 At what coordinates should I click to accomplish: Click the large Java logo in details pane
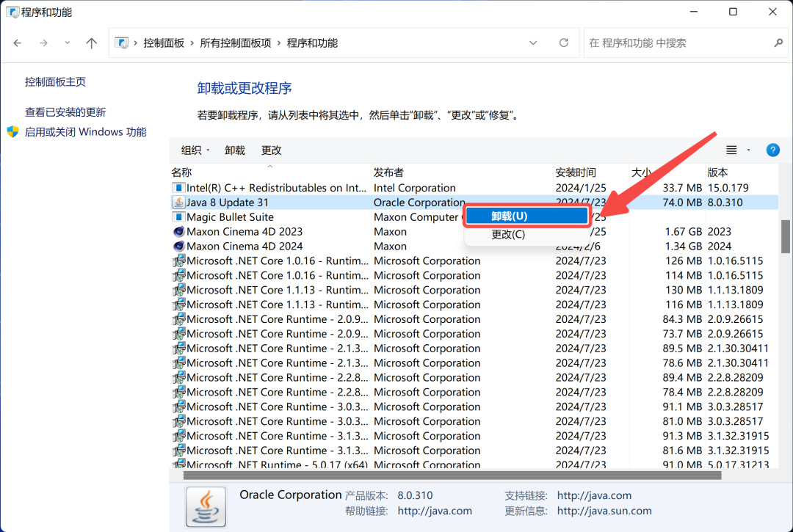pyautogui.click(x=206, y=507)
